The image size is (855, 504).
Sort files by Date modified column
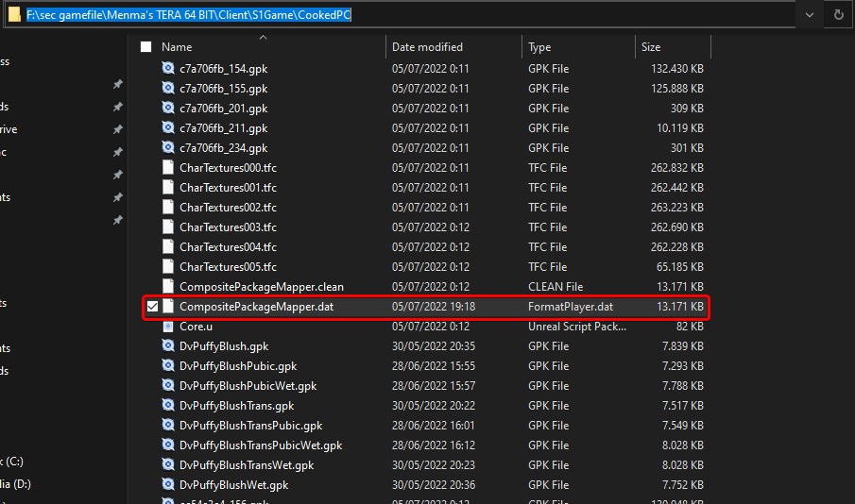(427, 46)
